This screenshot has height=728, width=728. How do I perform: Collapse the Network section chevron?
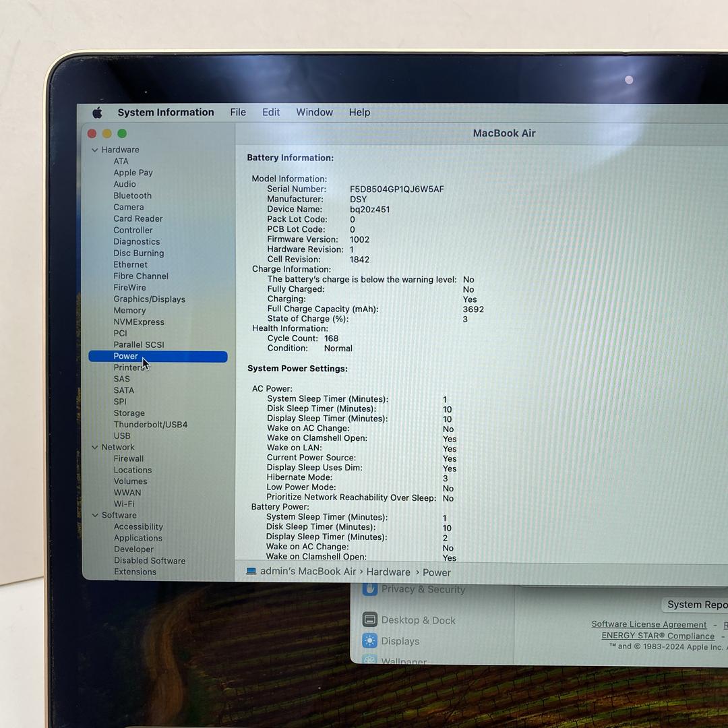(95, 447)
